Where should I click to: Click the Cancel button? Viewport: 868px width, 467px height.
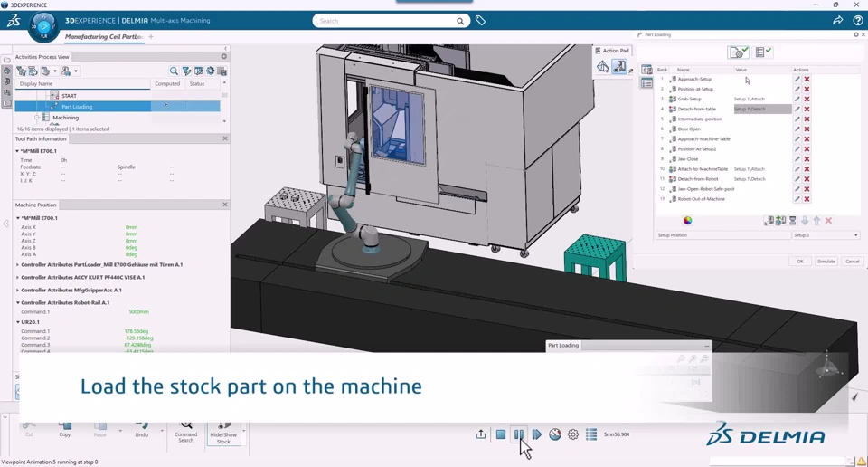tap(853, 261)
